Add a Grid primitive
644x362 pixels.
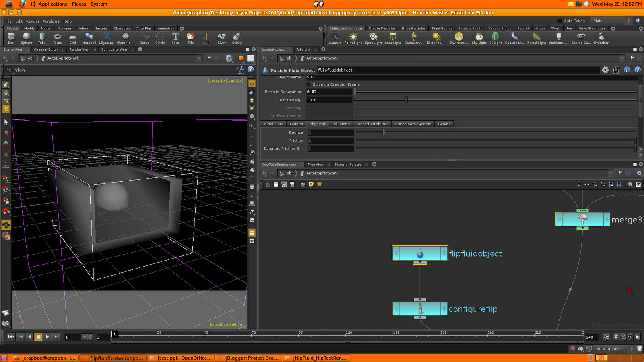pos(73,38)
